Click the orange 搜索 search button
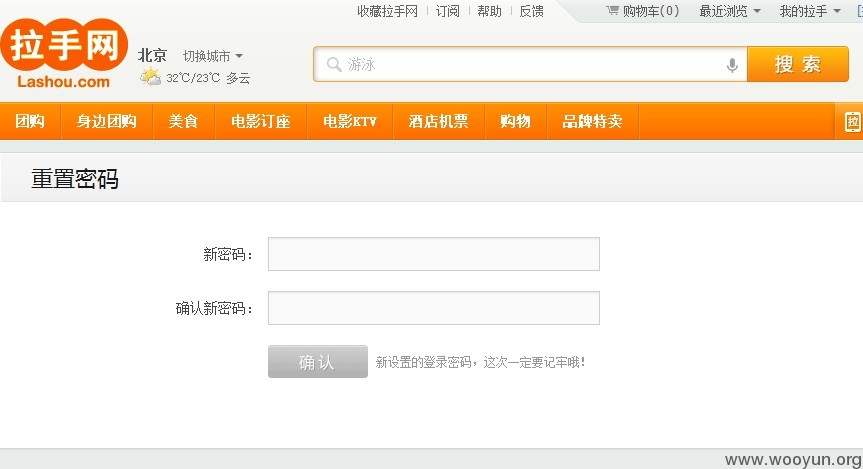This screenshot has height=469, width=863. pos(798,64)
